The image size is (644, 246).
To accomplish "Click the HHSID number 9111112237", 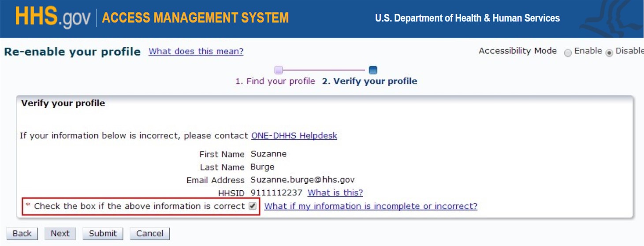I will pos(276,193).
